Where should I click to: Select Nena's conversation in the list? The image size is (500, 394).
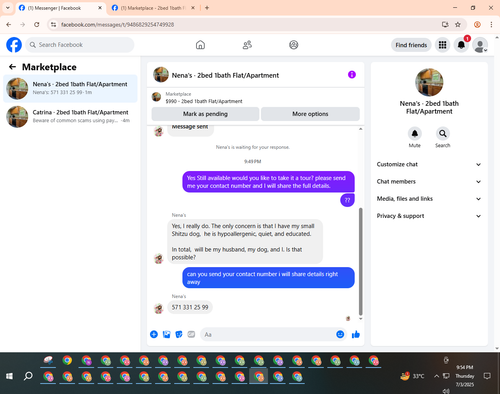70,88
